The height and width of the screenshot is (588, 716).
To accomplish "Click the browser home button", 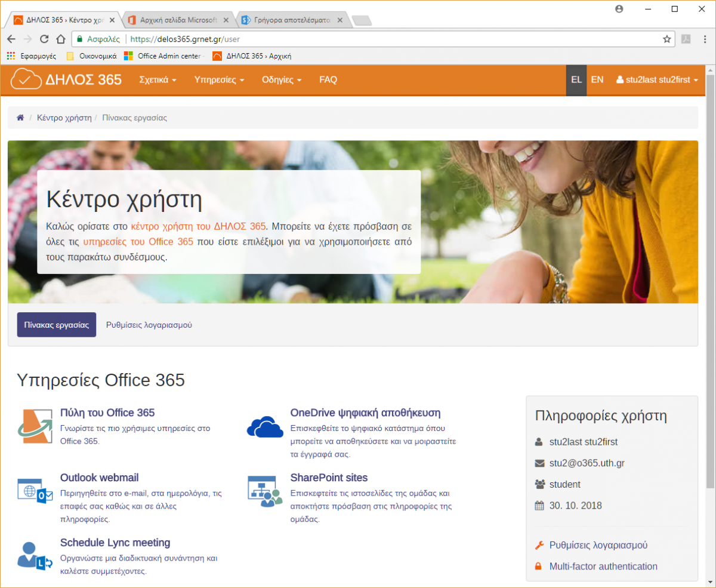I will 60,39.
